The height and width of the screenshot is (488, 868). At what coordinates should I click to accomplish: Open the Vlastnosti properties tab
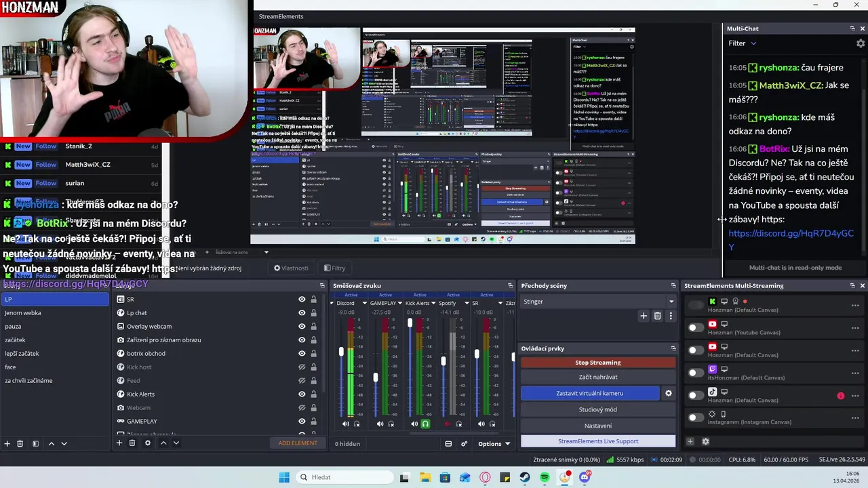click(x=291, y=268)
